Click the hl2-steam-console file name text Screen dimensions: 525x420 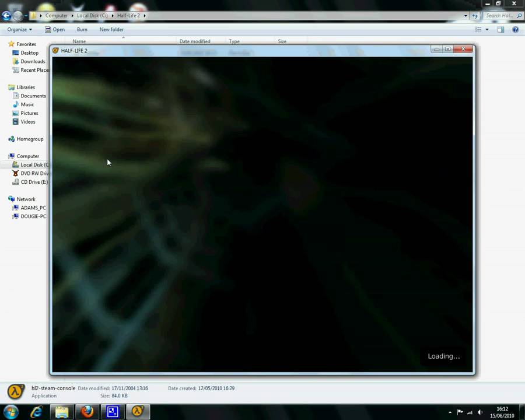coord(53,388)
